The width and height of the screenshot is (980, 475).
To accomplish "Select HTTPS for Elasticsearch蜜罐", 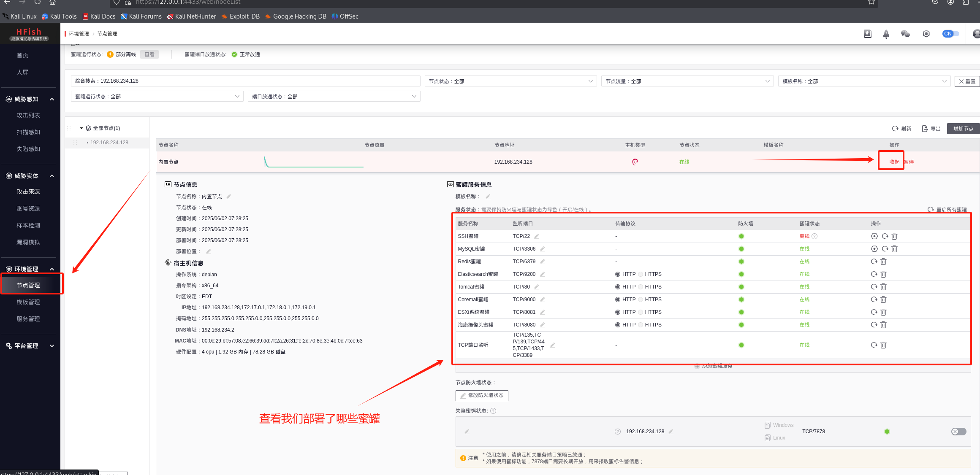I will pyautogui.click(x=641, y=274).
